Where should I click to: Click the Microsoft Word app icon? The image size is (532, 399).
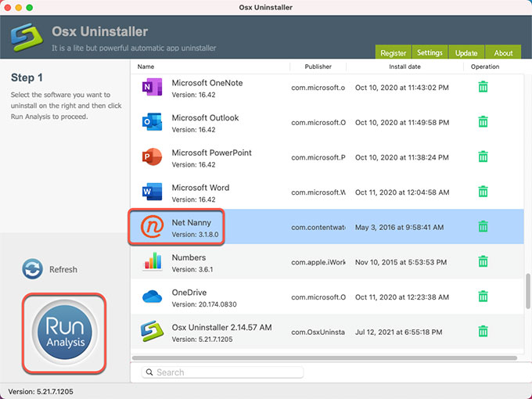(x=152, y=192)
